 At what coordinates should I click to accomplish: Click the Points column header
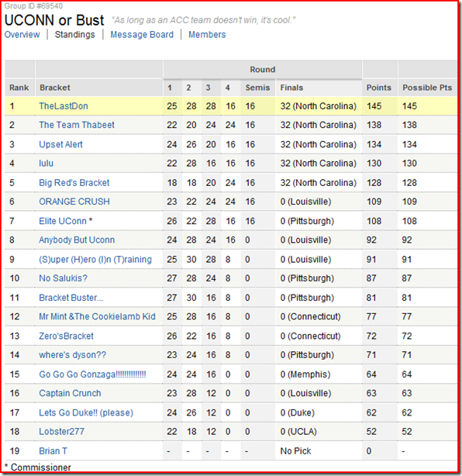coord(378,88)
